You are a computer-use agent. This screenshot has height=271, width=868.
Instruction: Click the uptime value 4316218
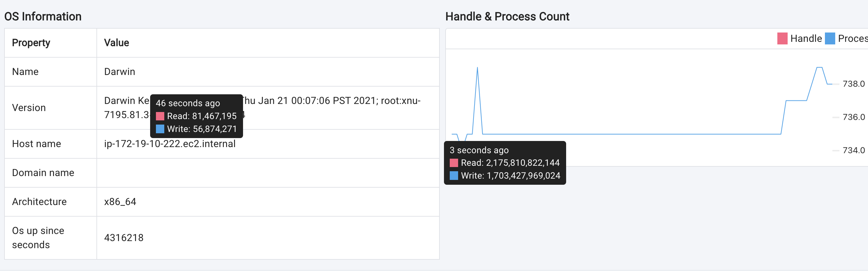124,238
